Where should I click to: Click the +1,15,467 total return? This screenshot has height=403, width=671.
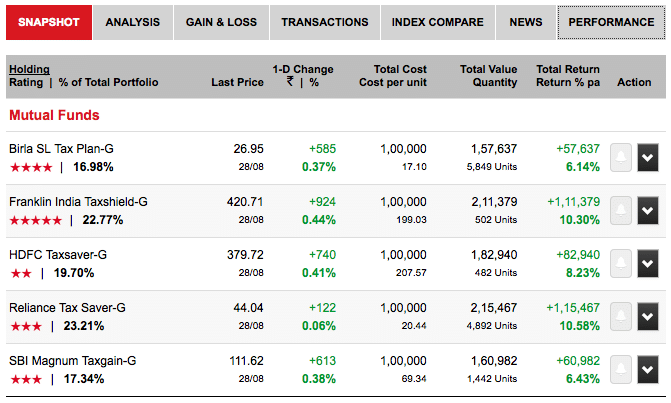point(573,308)
